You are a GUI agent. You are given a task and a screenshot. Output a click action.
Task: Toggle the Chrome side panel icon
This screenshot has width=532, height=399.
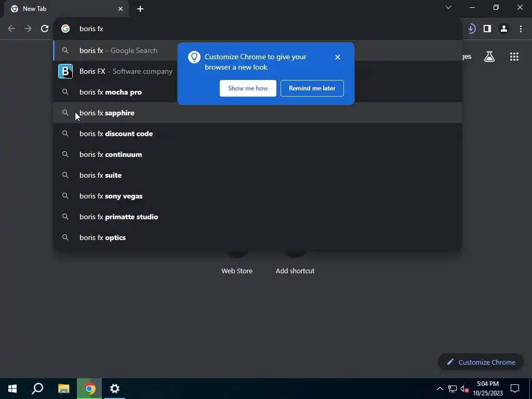[x=487, y=29]
